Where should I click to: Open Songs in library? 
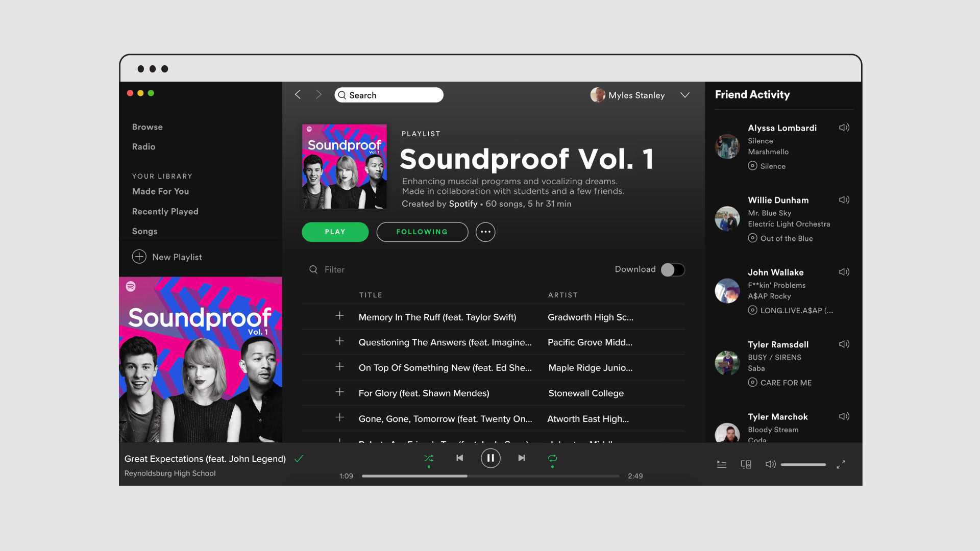(x=145, y=231)
